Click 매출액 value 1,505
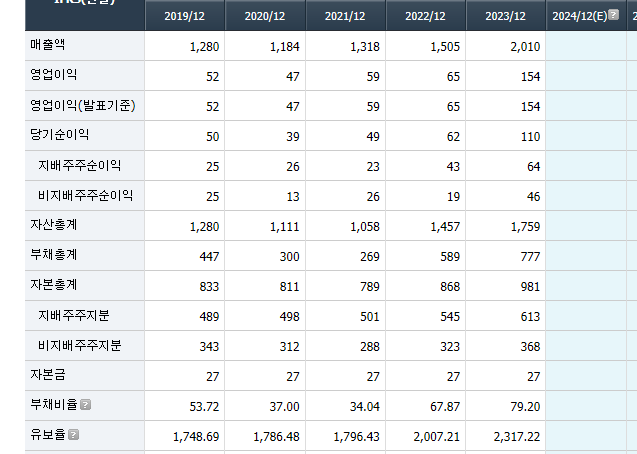 click(445, 47)
